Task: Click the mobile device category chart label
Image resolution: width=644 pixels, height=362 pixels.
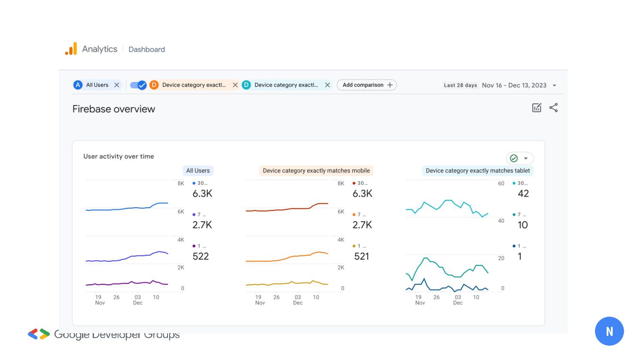Action: [316, 171]
